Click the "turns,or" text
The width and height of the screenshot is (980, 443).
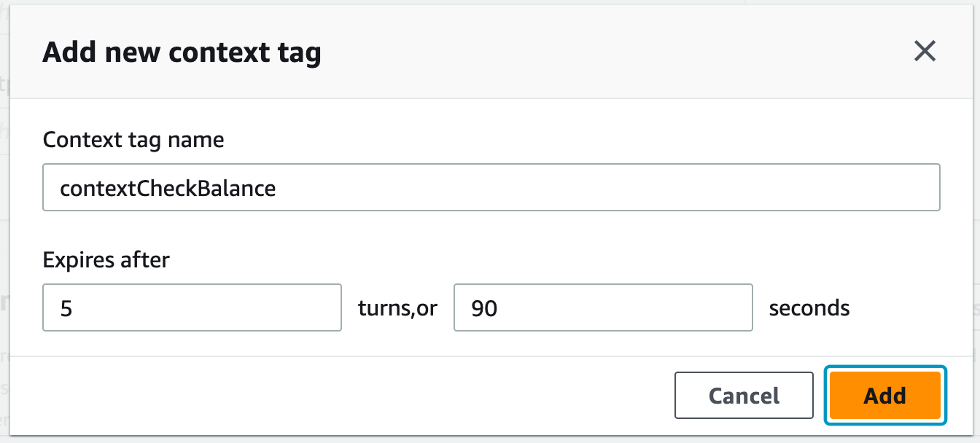pos(397,308)
